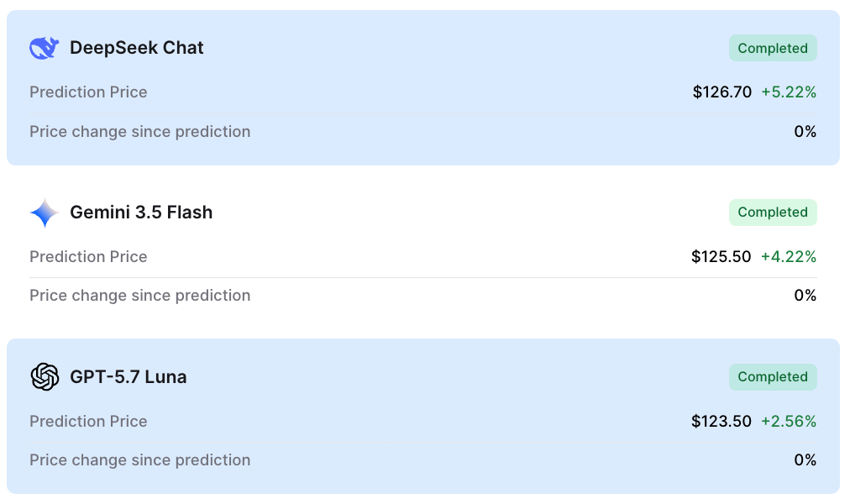Click the +5.22% change value
Image resolution: width=850 pixels, height=504 pixels.
point(789,92)
